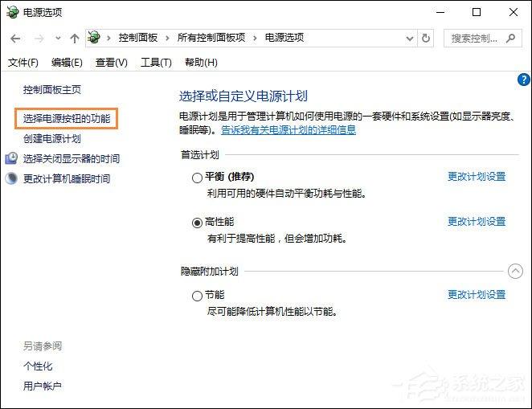Navigate to 所有控制面板项 breadcrumb
Screen dimensions: 532x409
[x=211, y=38]
